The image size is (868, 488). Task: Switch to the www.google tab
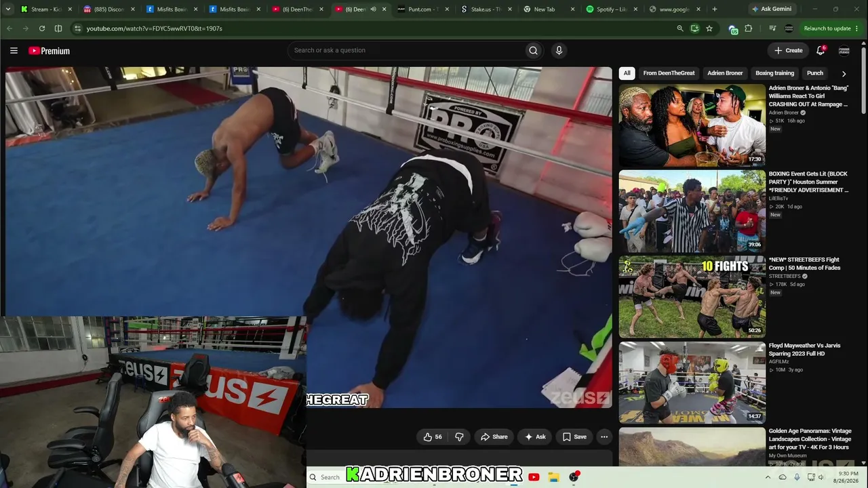[674, 9]
